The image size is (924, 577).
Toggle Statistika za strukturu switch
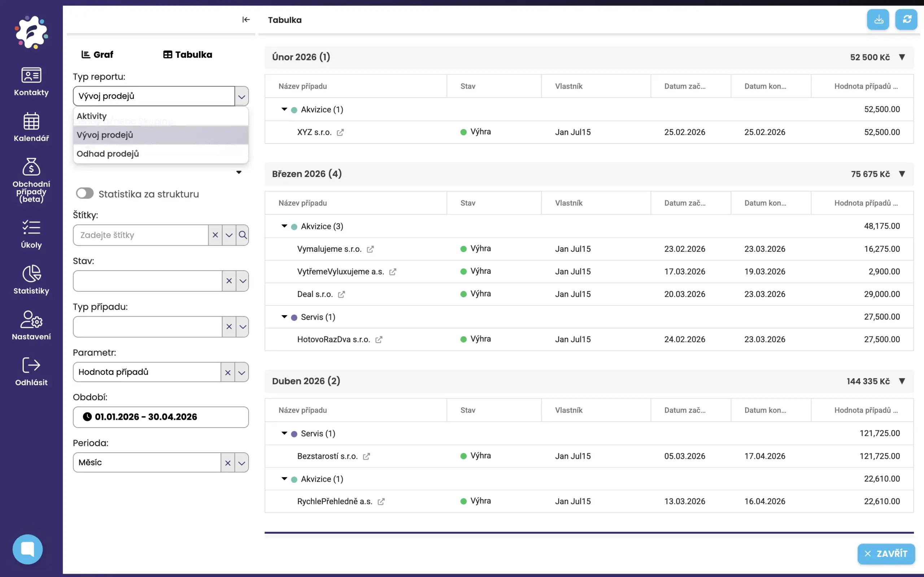coord(85,194)
